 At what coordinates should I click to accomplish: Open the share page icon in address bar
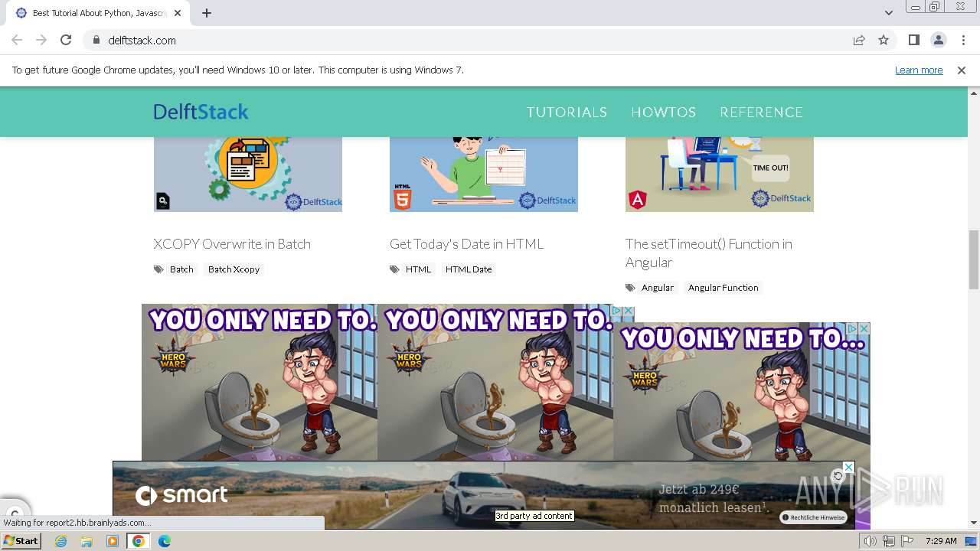coord(859,40)
